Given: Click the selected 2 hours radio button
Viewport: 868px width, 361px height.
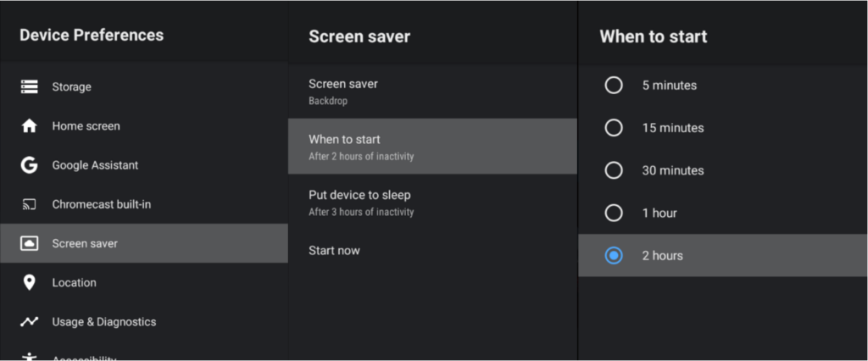Looking at the screenshot, I should [x=614, y=256].
